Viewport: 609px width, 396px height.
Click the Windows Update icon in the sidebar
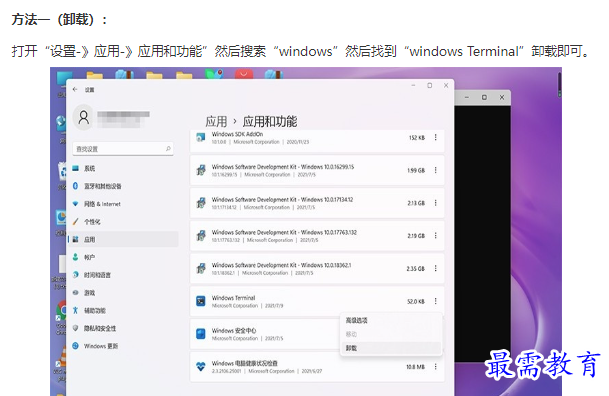point(75,346)
